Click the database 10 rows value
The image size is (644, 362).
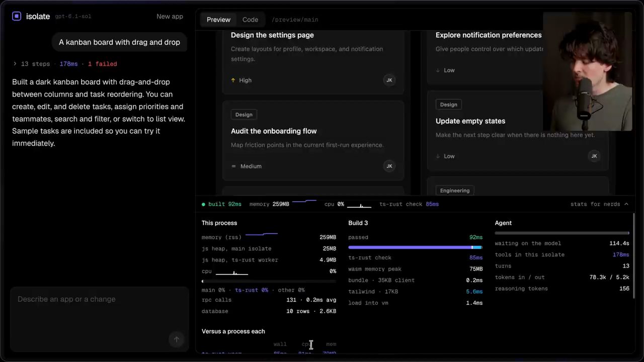311,311
